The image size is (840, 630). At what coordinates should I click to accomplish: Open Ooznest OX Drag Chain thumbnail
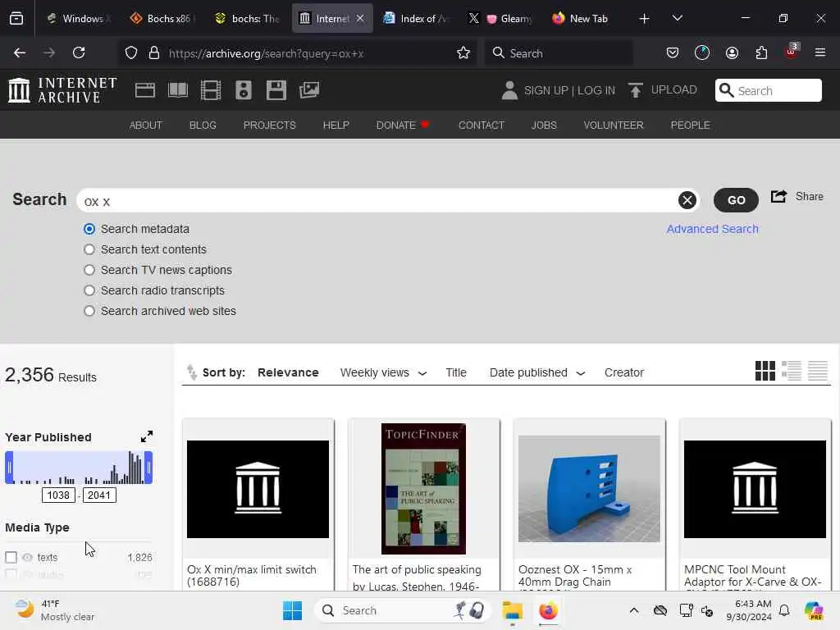click(x=589, y=489)
